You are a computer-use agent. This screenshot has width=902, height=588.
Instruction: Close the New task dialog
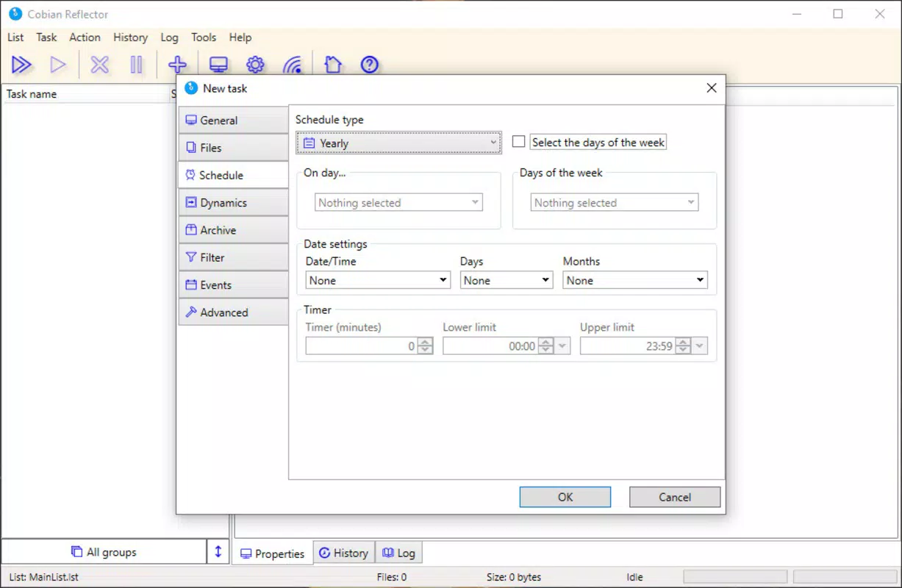711,88
